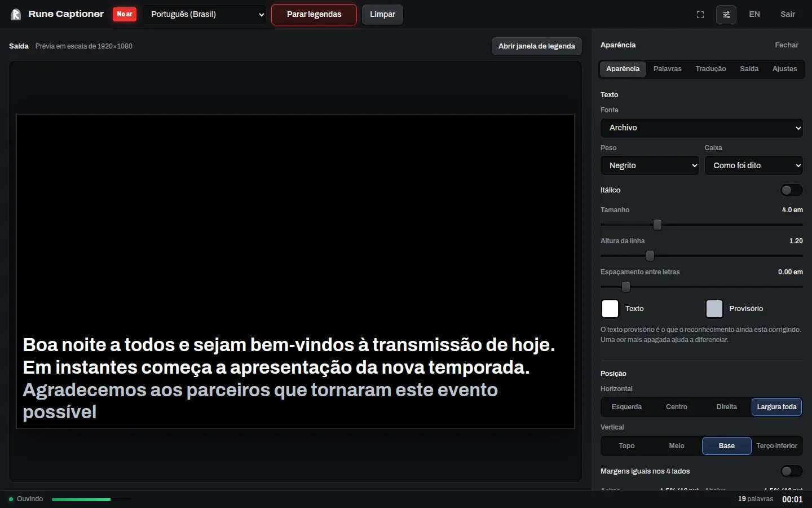
Task: Switch to the Palavras tab
Action: pos(668,69)
